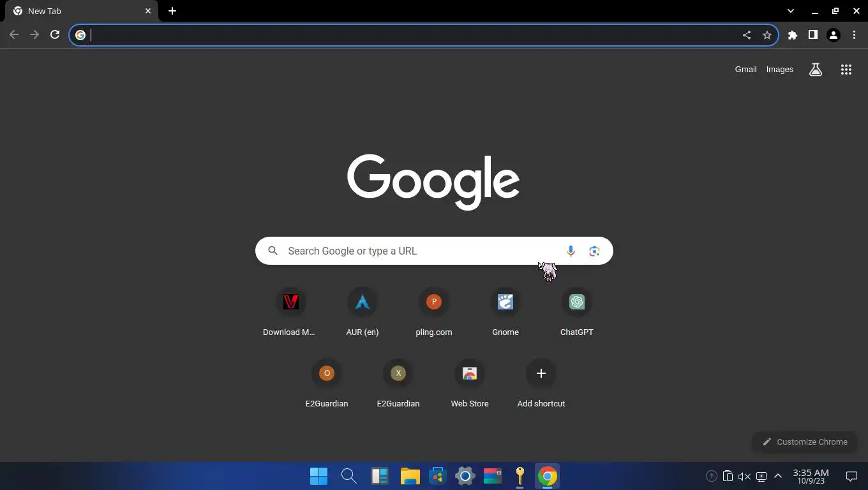The image size is (868, 490).
Task: Open taskbar search magnifier
Action: (x=348, y=476)
